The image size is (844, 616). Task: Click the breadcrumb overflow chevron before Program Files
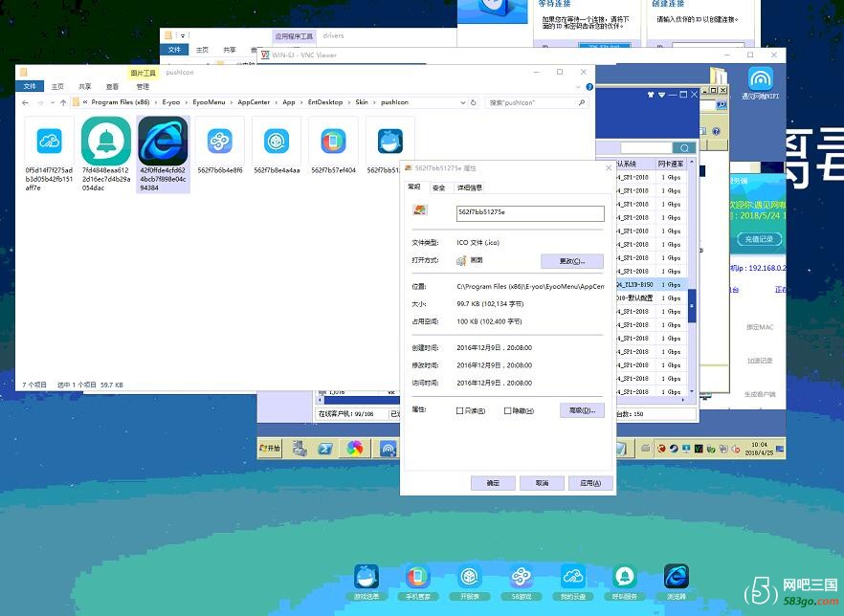click(85, 102)
